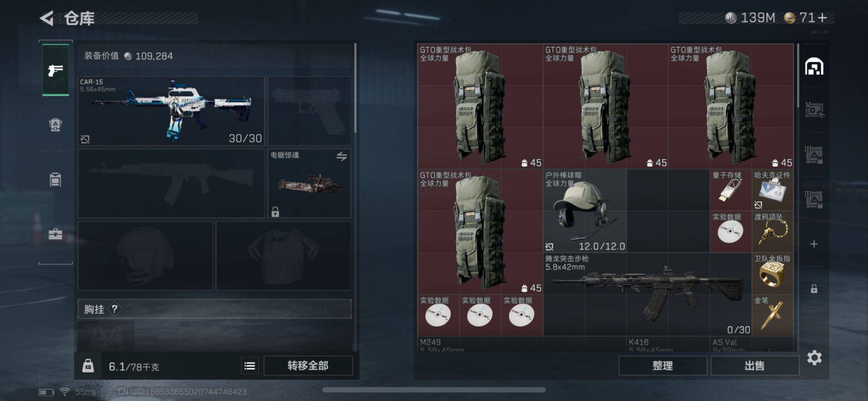Open the backpack category in the left sidebar
This screenshot has height=401, width=868.
(55, 125)
